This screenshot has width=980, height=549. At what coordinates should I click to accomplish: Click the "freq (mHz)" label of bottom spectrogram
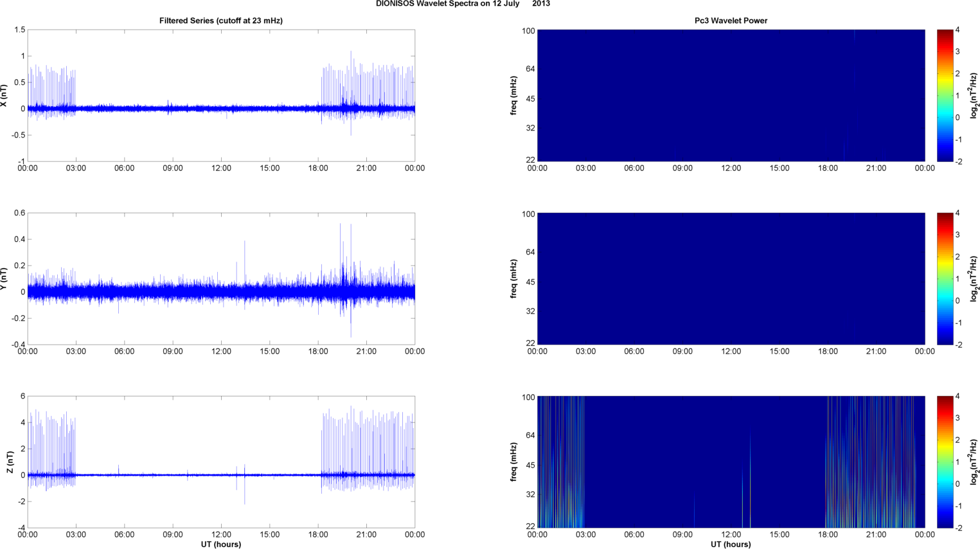(514, 462)
